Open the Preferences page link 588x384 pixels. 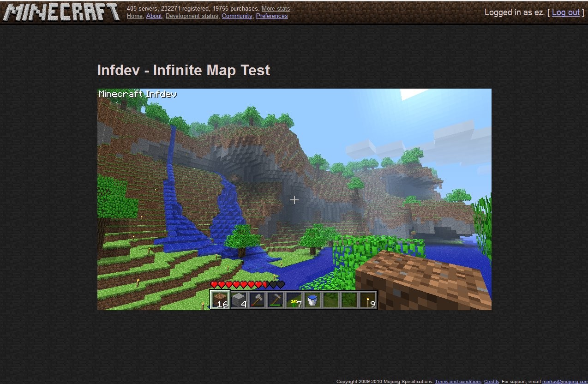tap(272, 16)
